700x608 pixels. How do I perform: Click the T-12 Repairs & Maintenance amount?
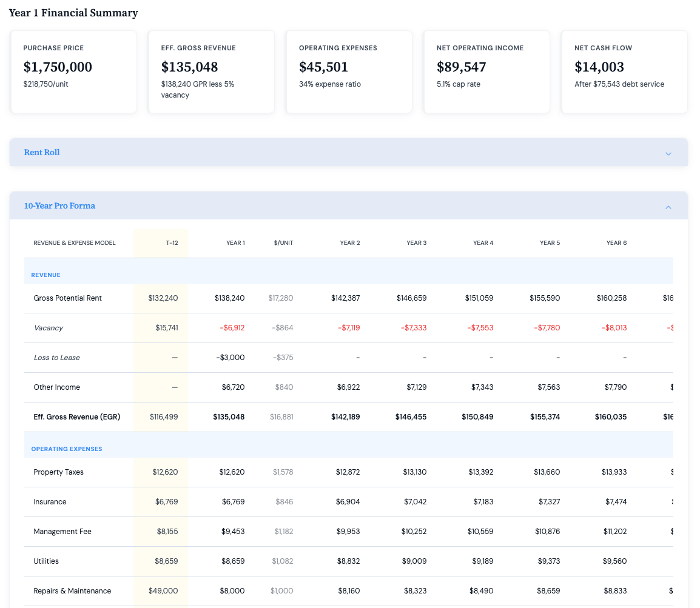(x=163, y=591)
